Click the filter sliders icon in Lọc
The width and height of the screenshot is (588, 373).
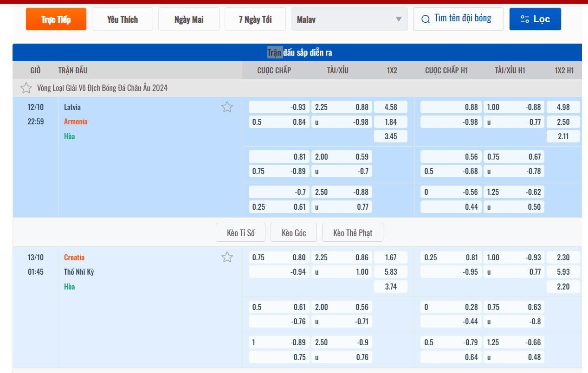click(525, 19)
